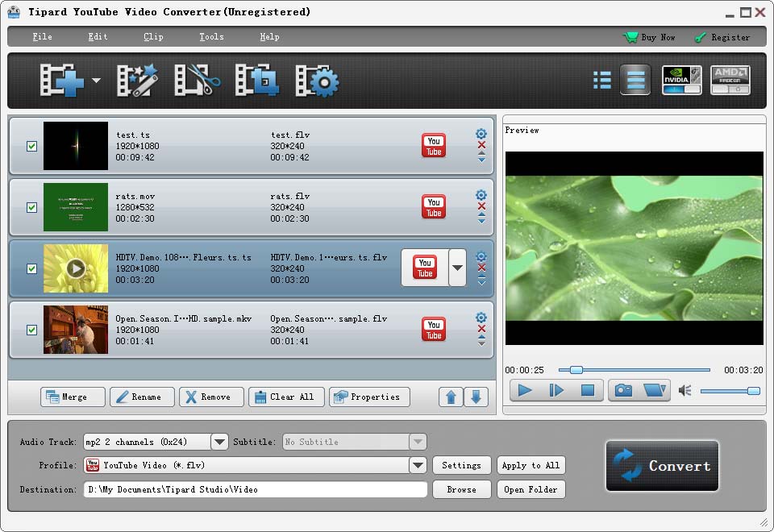Click YouTube profile icon for Open Season row
Image resolution: width=774 pixels, height=532 pixels.
(x=434, y=329)
